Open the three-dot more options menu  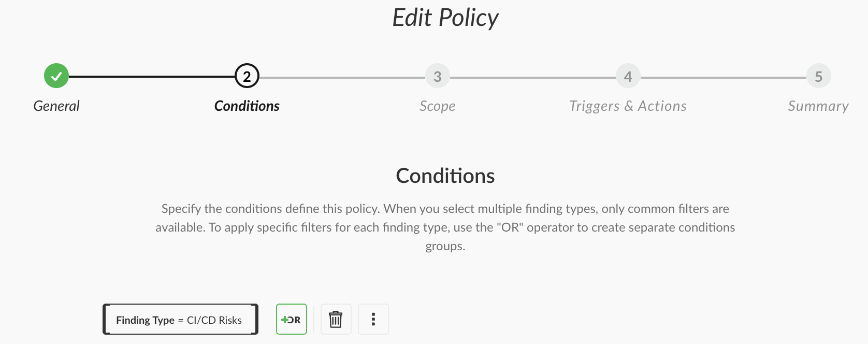(x=373, y=319)
